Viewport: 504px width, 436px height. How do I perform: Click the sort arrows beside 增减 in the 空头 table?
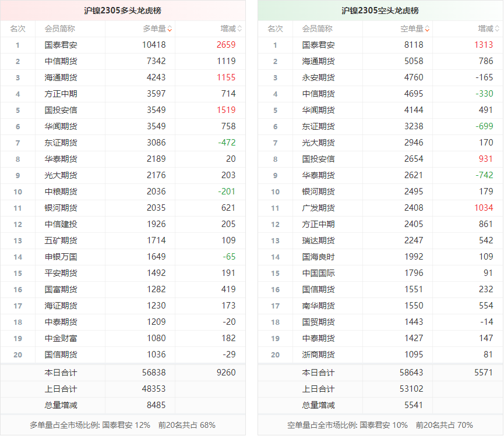coord(497,29)
